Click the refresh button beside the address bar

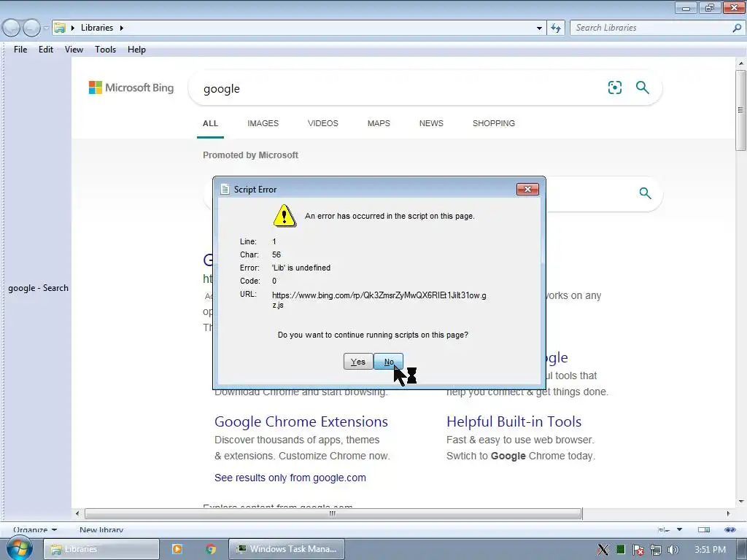coord(555,28)
